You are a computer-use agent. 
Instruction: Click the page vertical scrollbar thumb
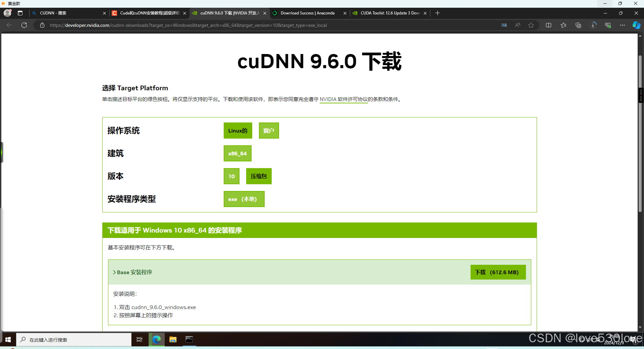640,134
